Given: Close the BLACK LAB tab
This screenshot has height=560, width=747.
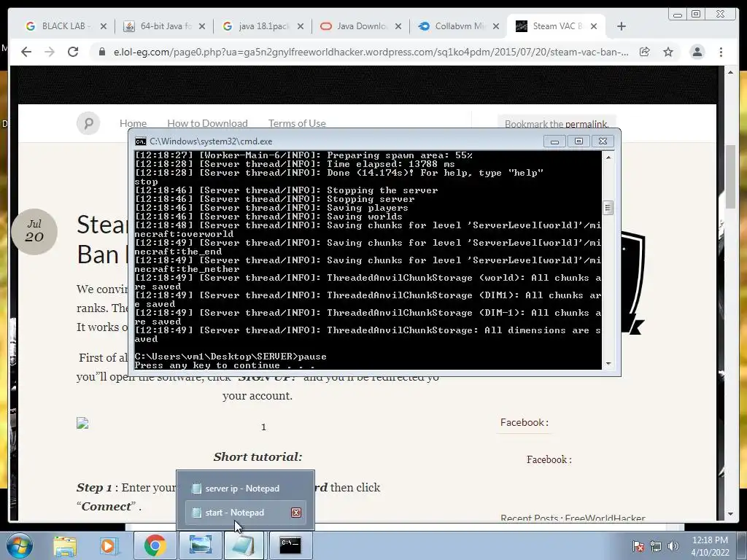Looking at the screenshot, I should click(x=104, y=26).
